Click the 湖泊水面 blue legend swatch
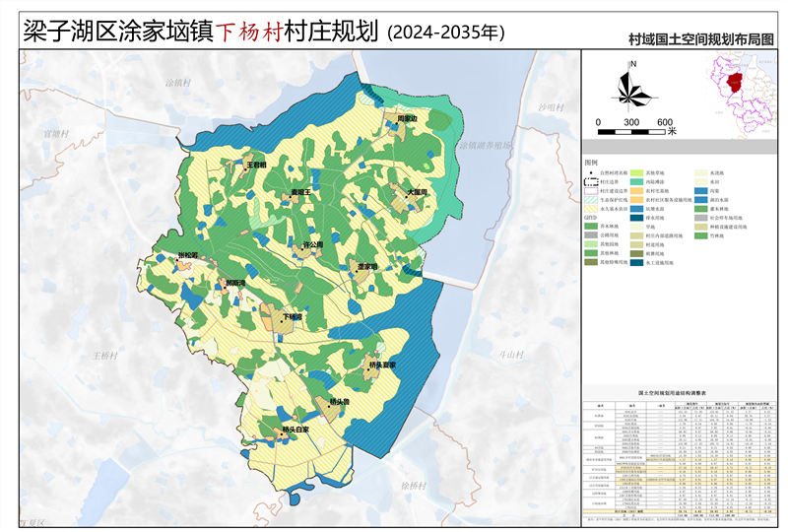The height and width of the screenshot is (532, 788). [700, 200]
